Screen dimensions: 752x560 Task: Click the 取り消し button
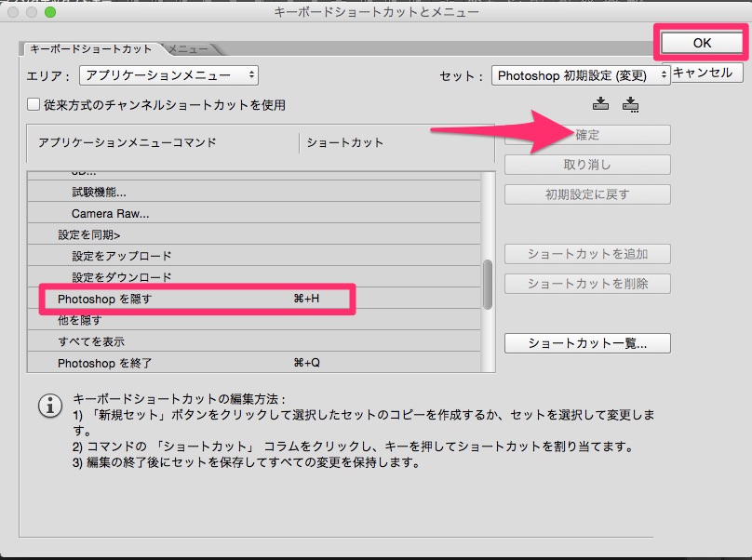[x=587, y=165]
